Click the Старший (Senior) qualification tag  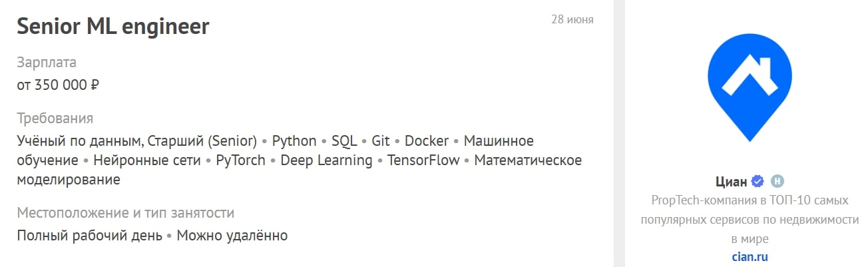[202, 141]
